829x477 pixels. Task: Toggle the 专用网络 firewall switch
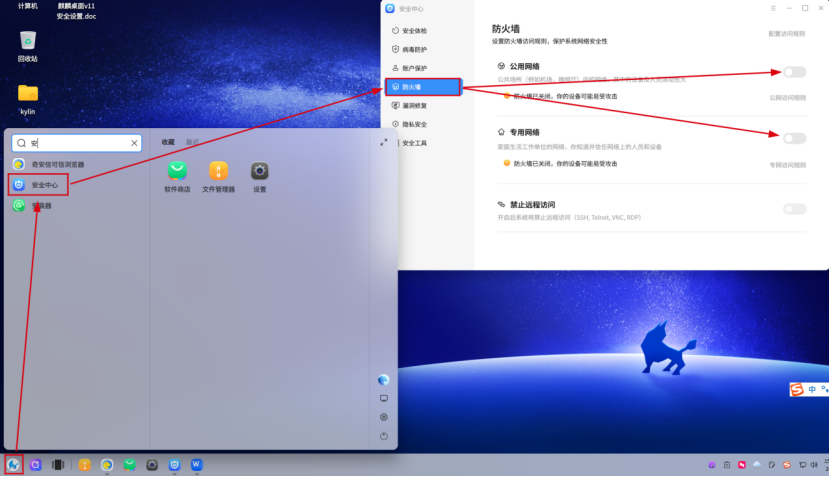tap(795, 139)
